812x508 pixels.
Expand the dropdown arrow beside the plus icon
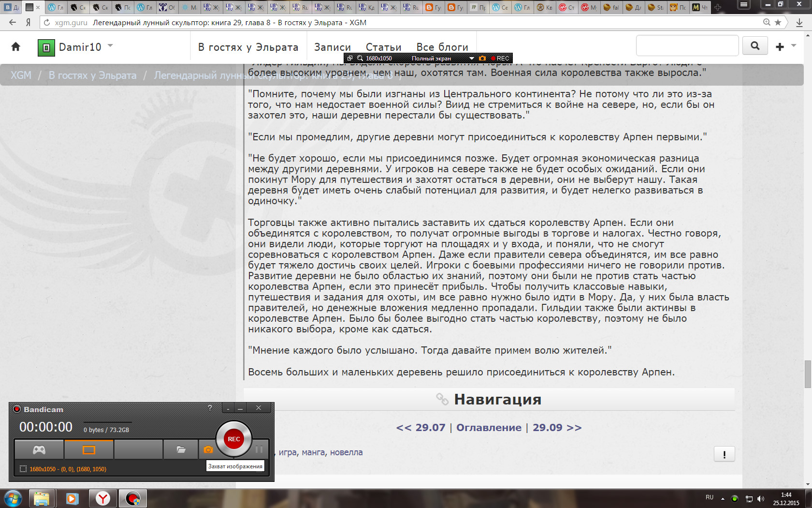click(794, 45)
